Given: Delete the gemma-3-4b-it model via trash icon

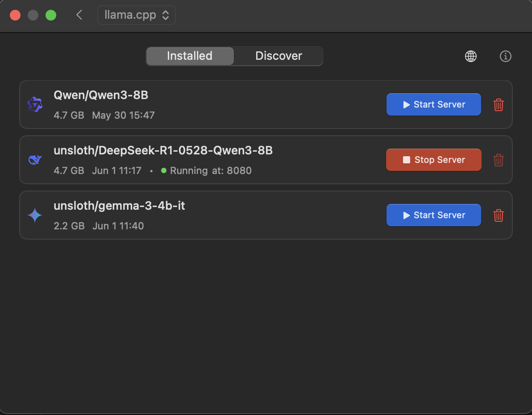Looking at the screenshot, I should tap(499, 215).
